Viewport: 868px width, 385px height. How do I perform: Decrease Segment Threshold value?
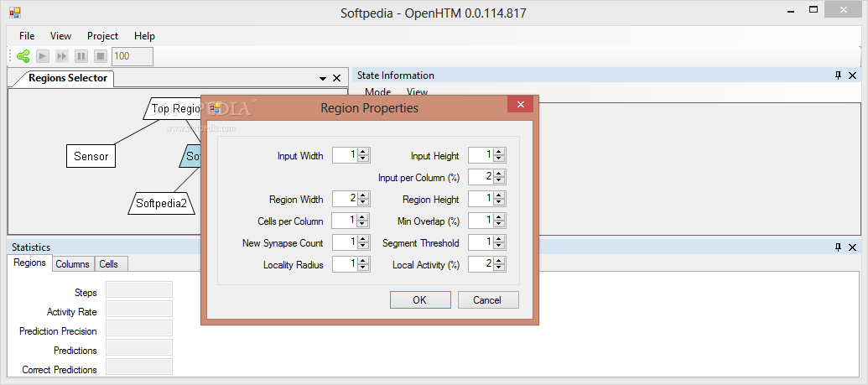[x=499, y=246]
